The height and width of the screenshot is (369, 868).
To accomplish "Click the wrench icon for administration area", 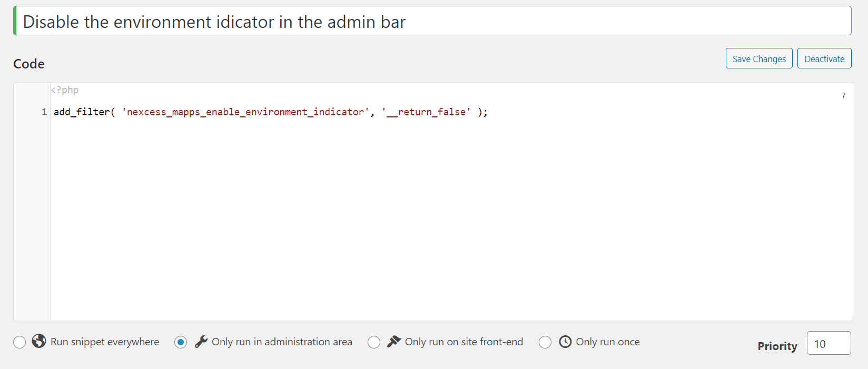I will (x=201, y=342).
